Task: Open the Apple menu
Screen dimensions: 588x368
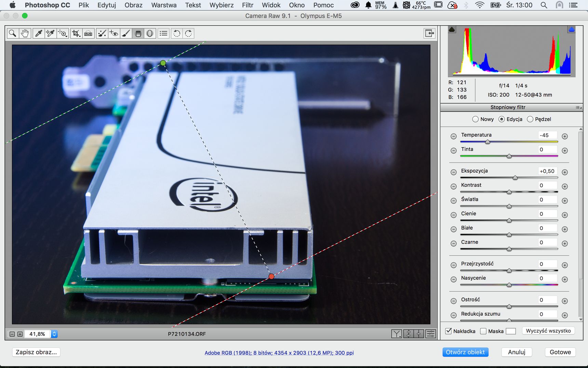Action: pyautogui.click(x=13, y=5)
